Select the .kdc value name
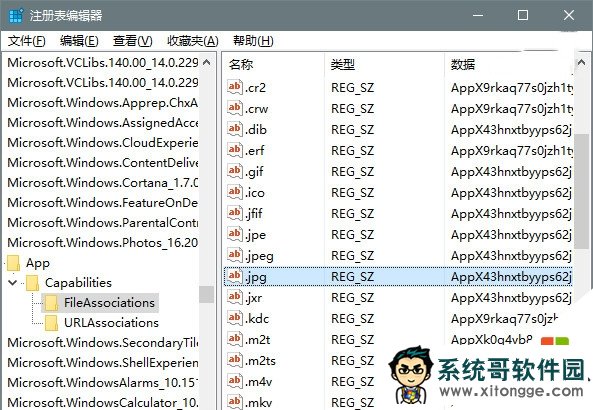The height and width of the screenshot is (410, 593). click(x=257, y=318)
